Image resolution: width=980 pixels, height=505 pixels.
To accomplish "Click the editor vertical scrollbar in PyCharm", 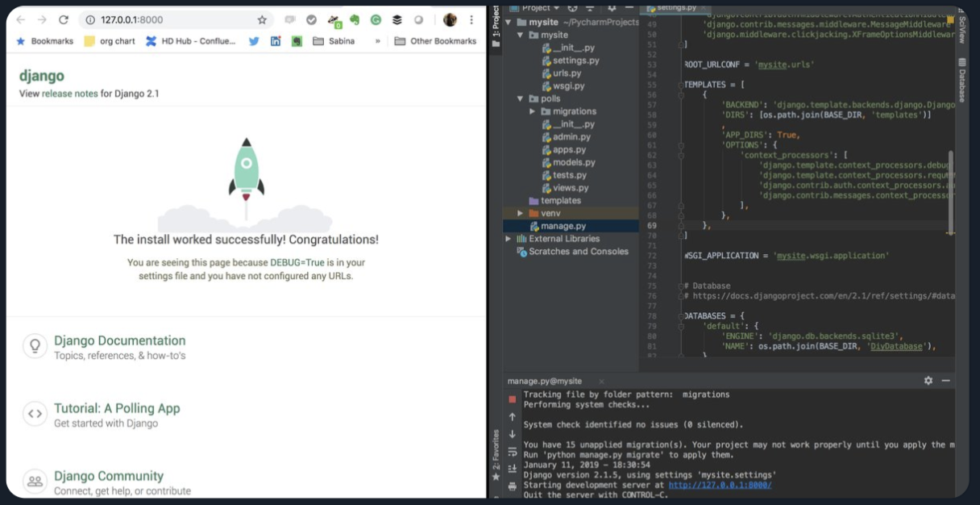I will (950, 191).
